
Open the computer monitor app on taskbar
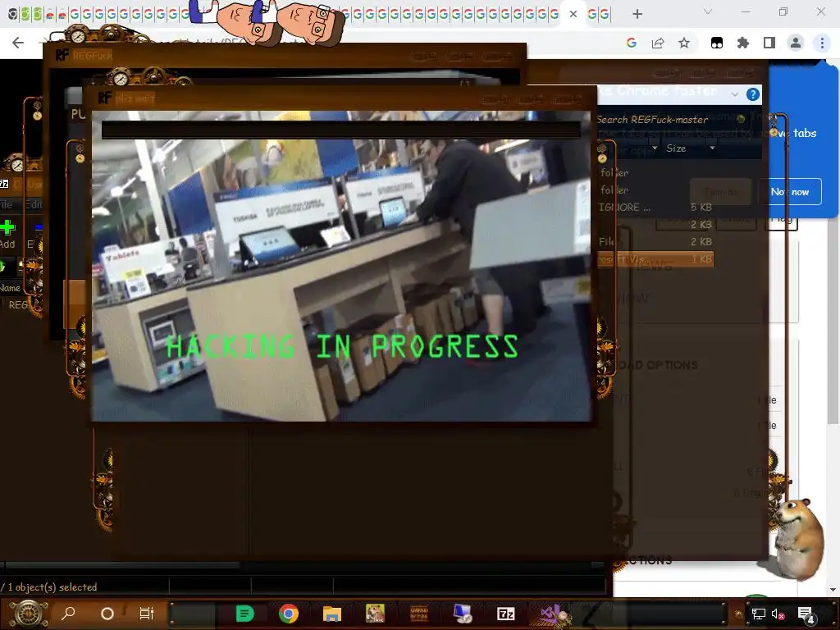[462, 614]
